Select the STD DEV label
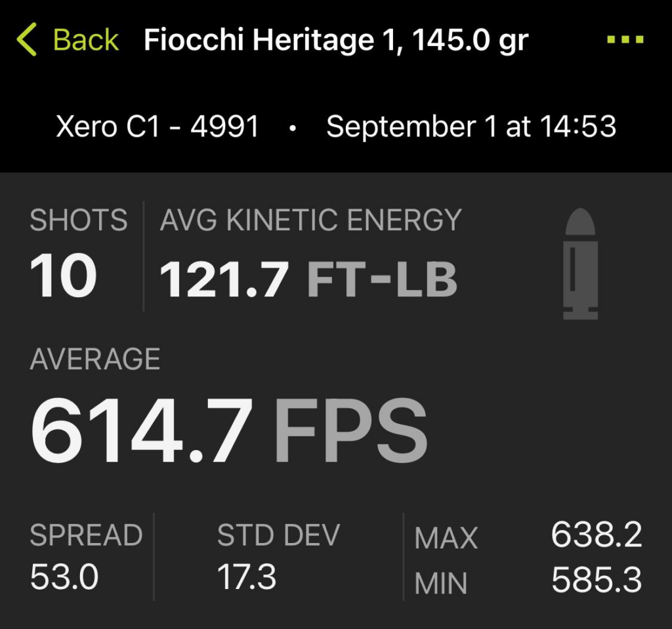 pos(278,535)
